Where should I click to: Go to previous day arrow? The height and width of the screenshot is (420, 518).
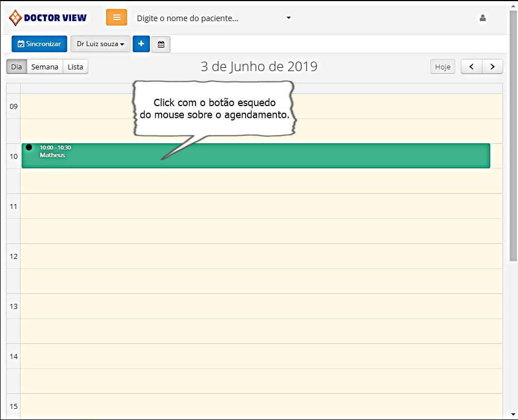click(471, 67)
